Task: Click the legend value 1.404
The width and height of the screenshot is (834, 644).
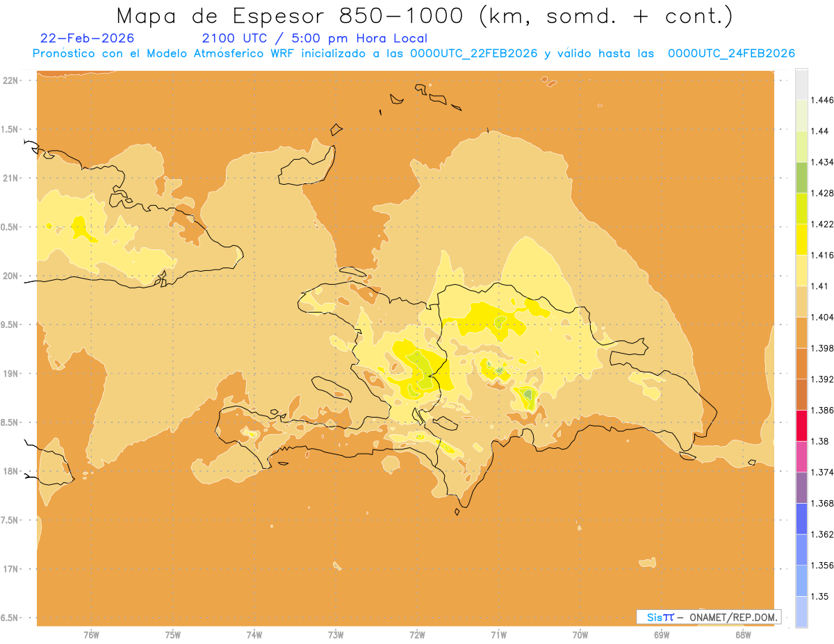Action: (x=822, y=317)
